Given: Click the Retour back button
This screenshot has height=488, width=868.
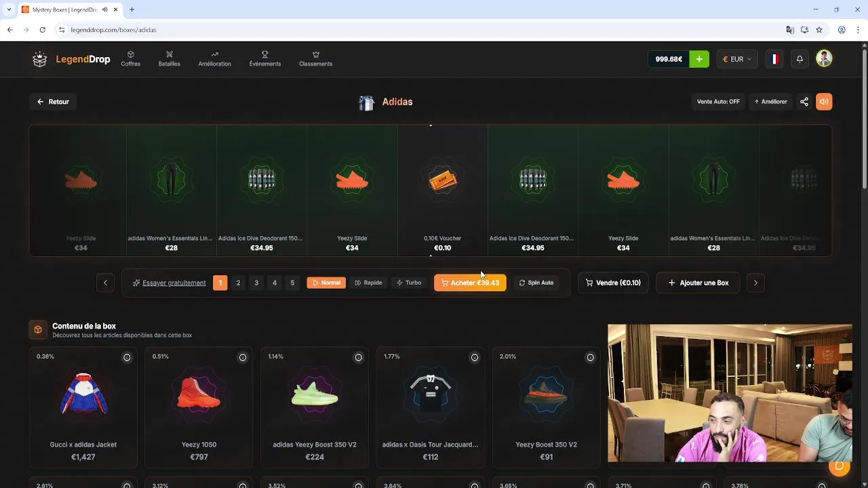Looking at the screenshot, I should [x=53, y=102].
